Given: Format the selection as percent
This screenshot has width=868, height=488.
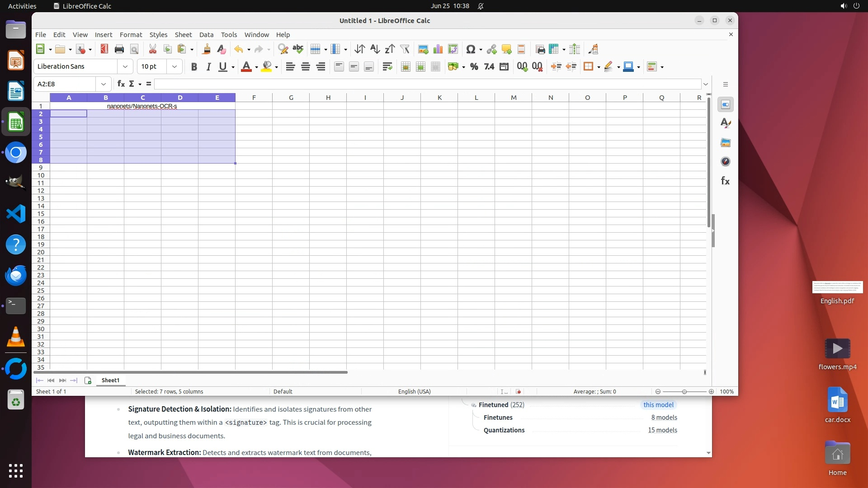Looking at the screenshot, I should click(x=474, y=67).
